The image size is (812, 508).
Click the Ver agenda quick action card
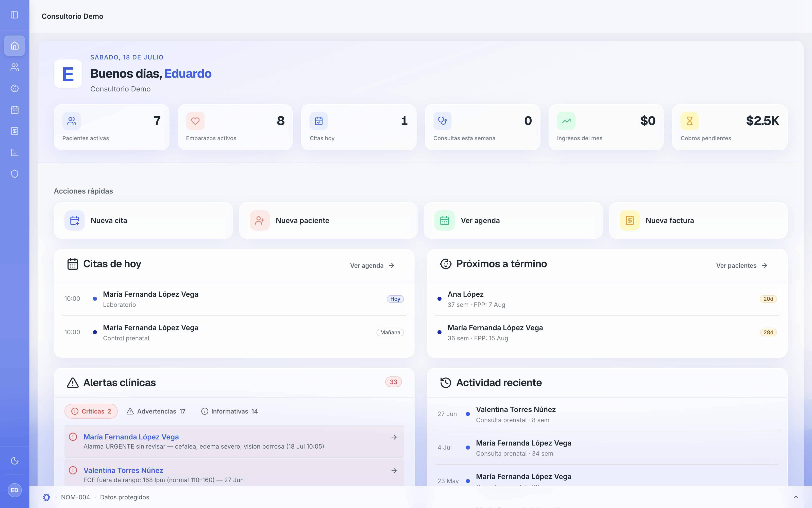click(x=513, y=220)
